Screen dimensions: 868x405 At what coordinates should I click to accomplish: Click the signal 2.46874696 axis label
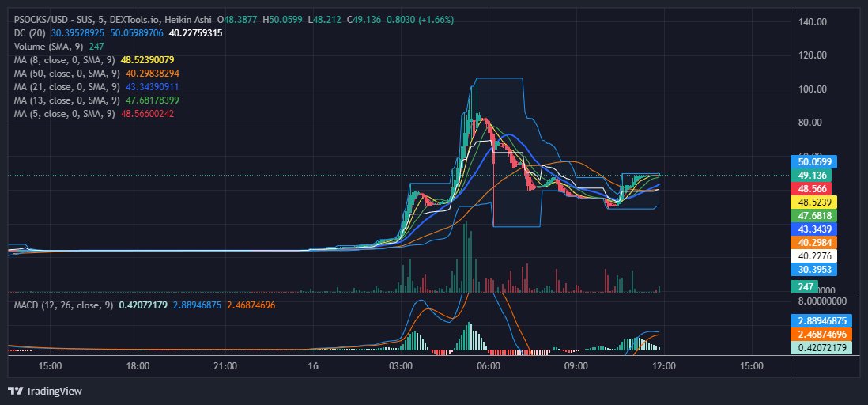point(821,334)
